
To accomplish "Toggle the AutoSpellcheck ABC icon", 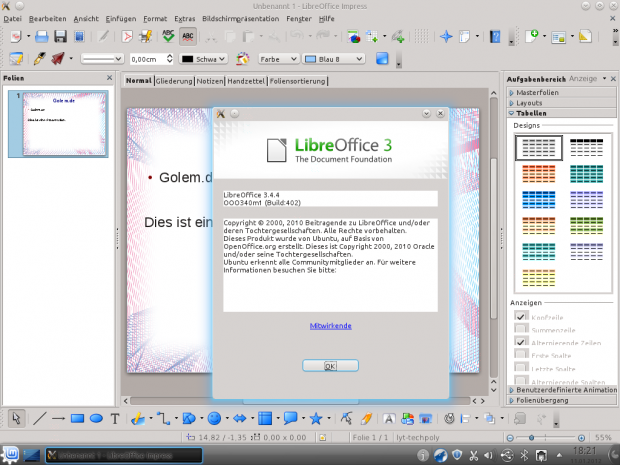I will pos(188,36).
